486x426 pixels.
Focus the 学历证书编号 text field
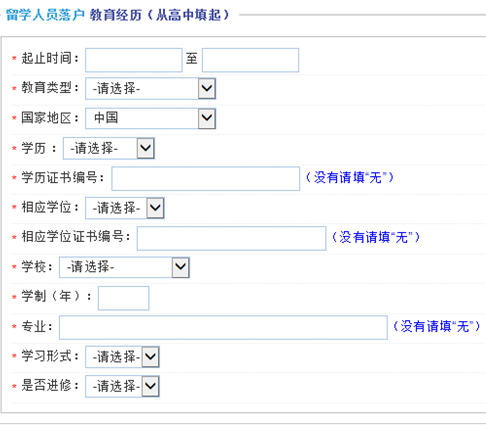tap(206, 179)
